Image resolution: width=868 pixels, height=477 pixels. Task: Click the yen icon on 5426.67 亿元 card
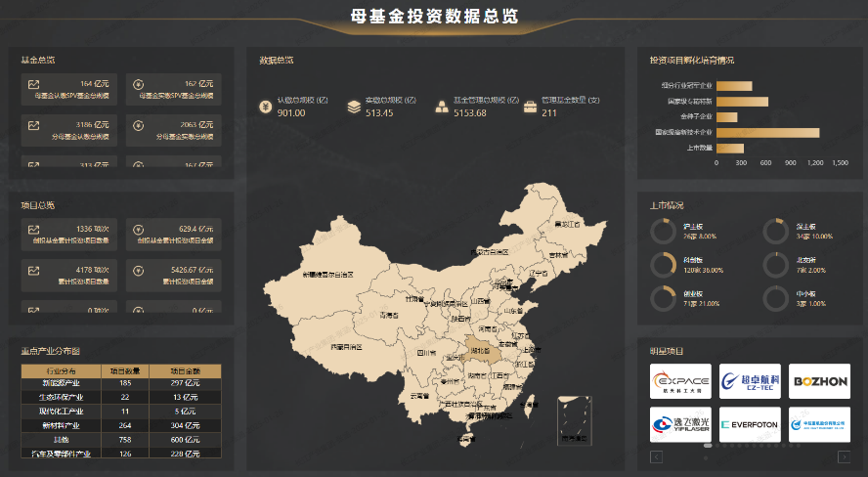(x=139, y=270)
